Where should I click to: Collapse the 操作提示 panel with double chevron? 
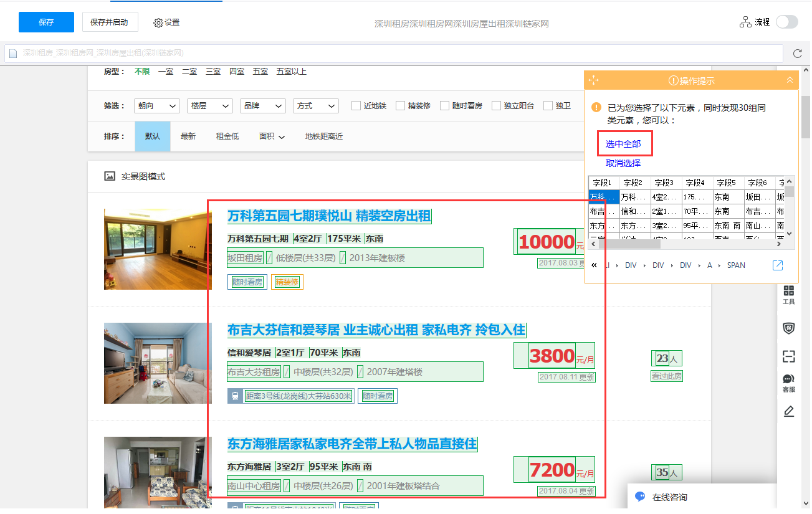pyautogui.click(x=790, y=80)
